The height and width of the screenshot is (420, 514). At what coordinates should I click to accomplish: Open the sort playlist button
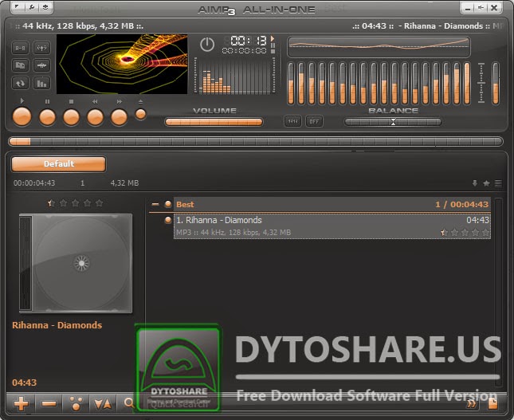pyautogui.click(x=103, y=403)
